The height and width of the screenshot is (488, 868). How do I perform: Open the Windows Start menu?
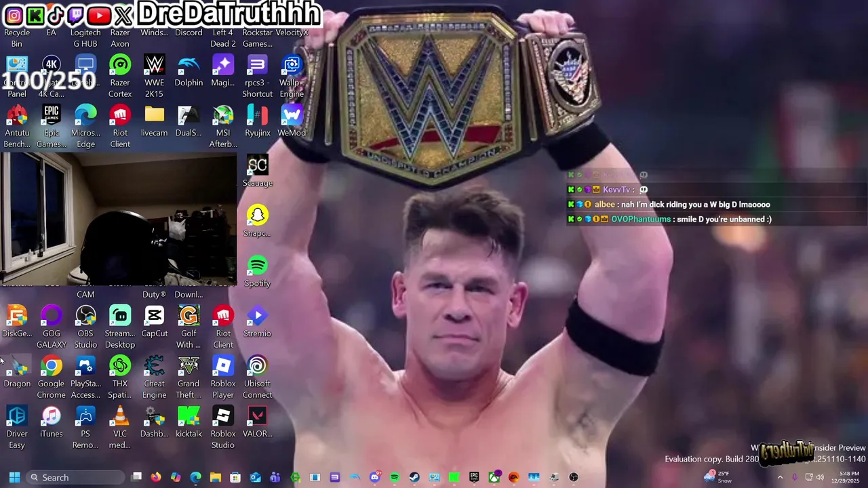[14, 477]
